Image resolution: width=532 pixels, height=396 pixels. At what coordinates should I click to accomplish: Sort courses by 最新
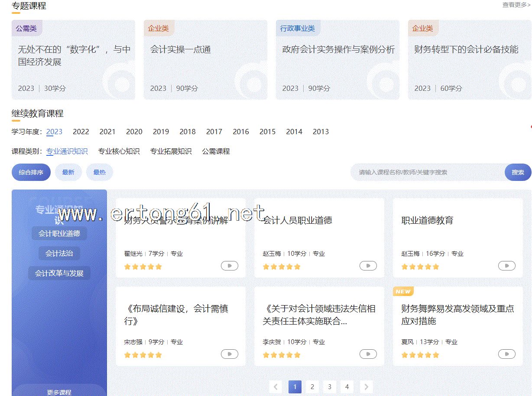pos(68,172)
